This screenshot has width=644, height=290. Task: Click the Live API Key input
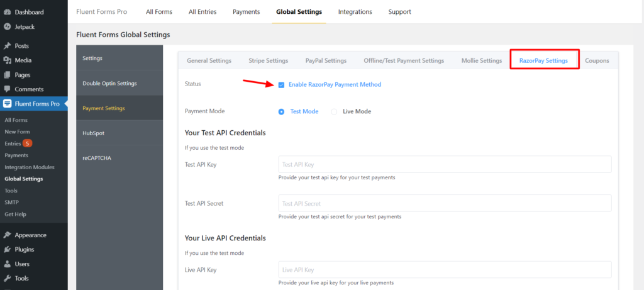pos(445,270)
